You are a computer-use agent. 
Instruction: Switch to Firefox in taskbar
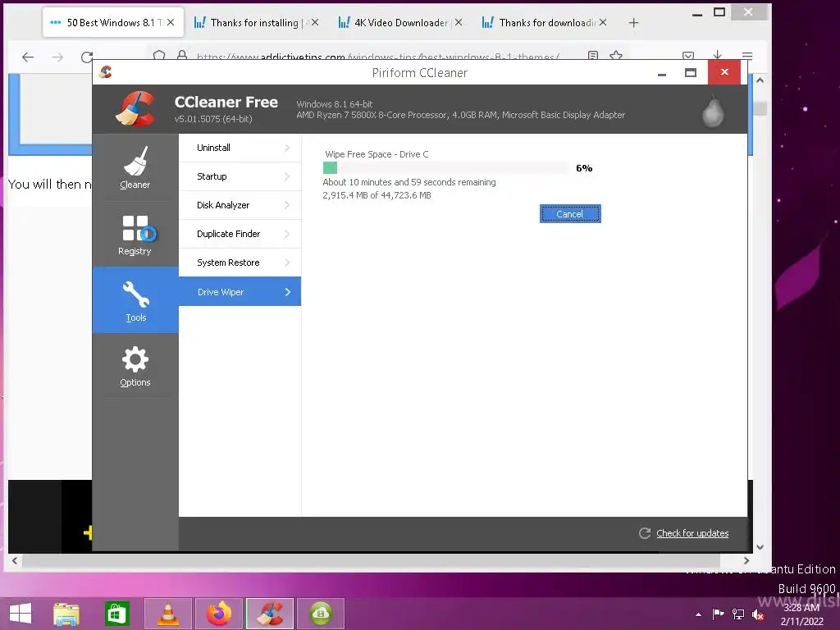(x=219, y=614)
